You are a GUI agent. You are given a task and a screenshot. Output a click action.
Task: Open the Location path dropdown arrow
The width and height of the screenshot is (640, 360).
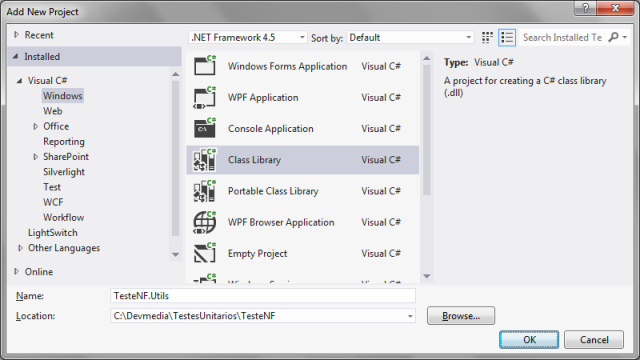click(410, 316)
